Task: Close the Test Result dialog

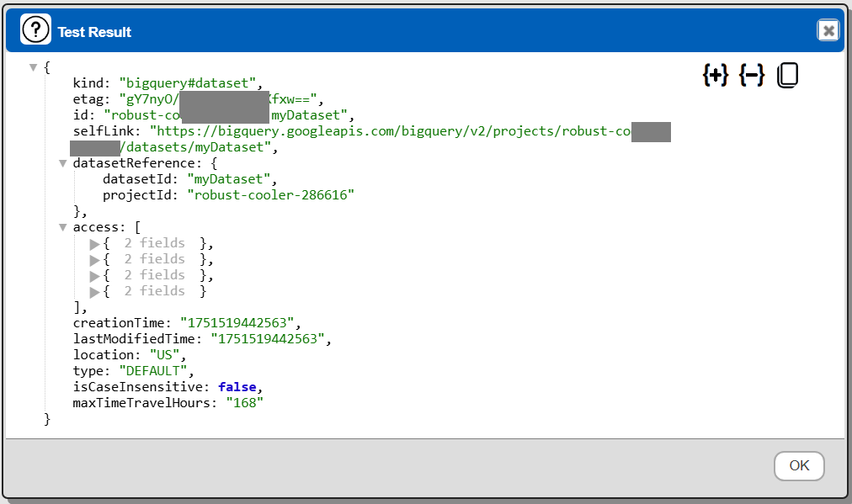Action: coord(828,31)
